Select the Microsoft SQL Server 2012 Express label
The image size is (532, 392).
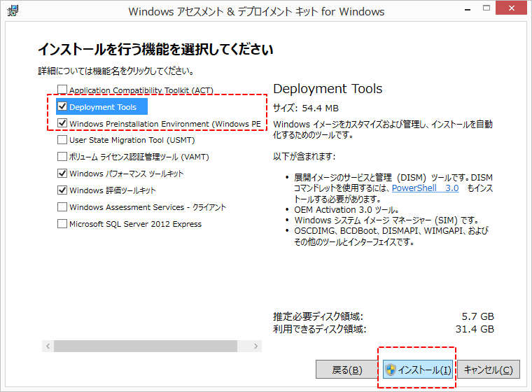135,224
